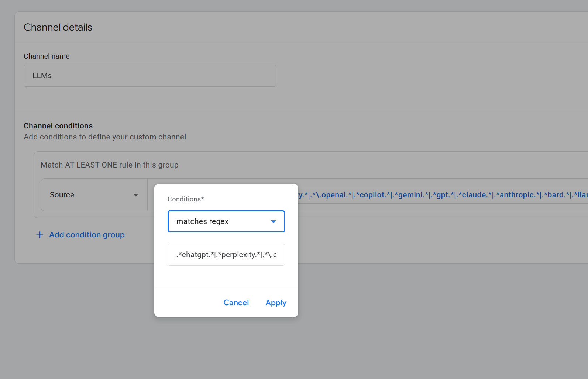Click Add condition group link

coord(87,235)
